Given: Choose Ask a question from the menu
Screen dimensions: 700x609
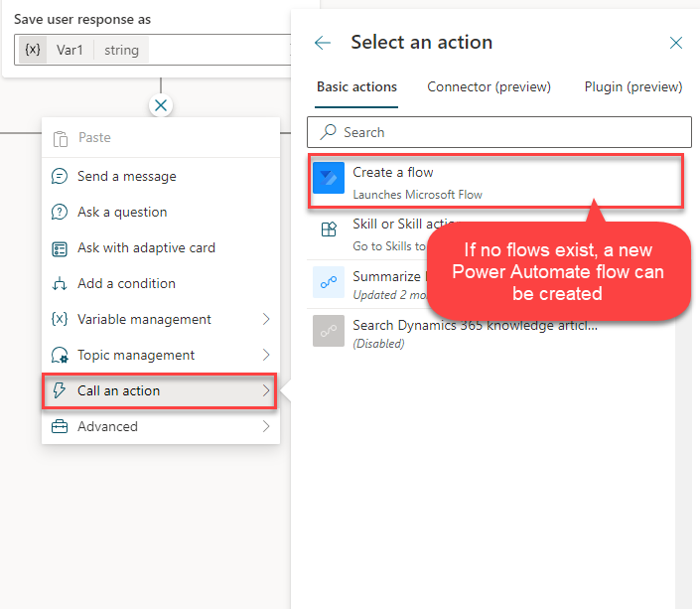Looking at the screenshot, I should coord(122,212).
